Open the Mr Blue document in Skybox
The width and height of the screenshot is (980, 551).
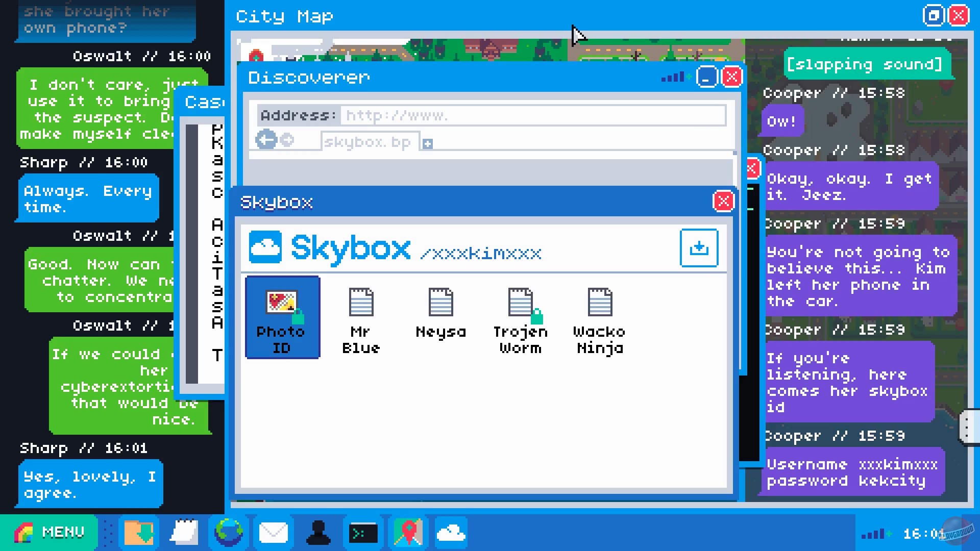[361, 317]
